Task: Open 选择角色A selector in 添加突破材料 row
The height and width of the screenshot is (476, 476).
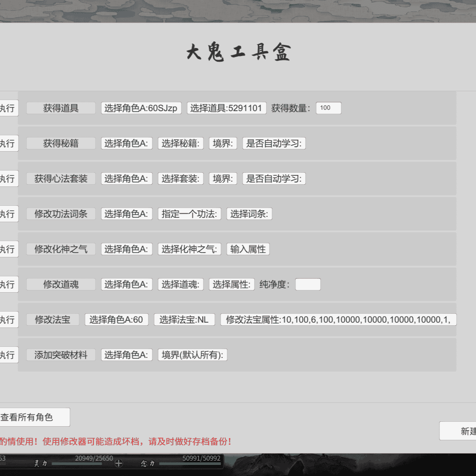Action: click(126, 354)
